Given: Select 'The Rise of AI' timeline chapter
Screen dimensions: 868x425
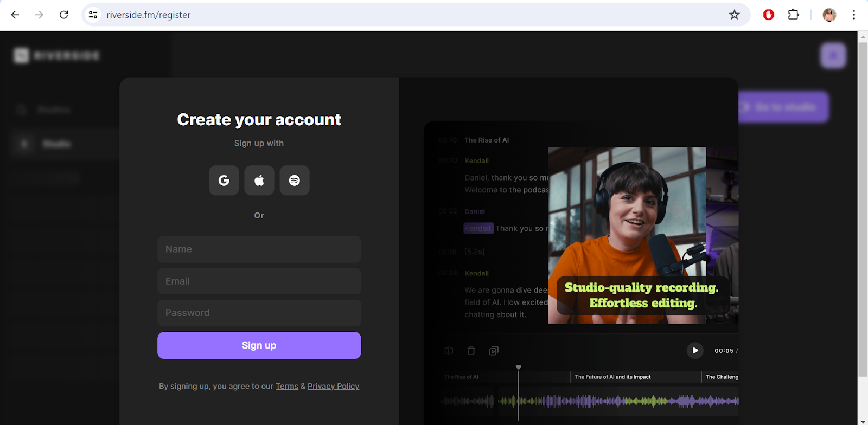Looking at the screenshot, I should pos(461,377).
